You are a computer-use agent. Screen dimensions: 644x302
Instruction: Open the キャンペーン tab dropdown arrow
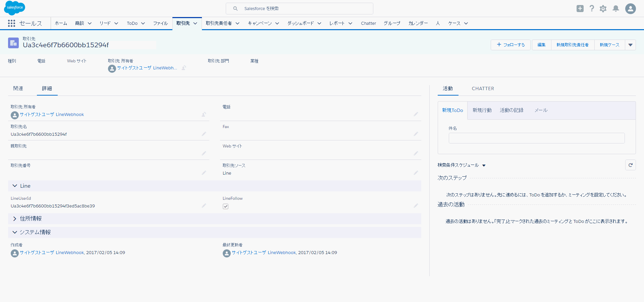tap(277, 23)
